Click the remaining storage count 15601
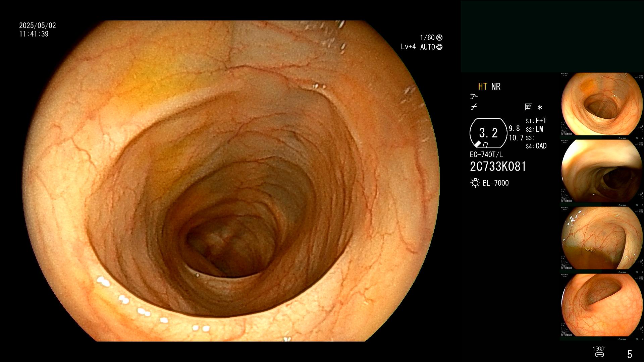The width and height of the screenshot is (644, 362). click(x=599, y=349)
